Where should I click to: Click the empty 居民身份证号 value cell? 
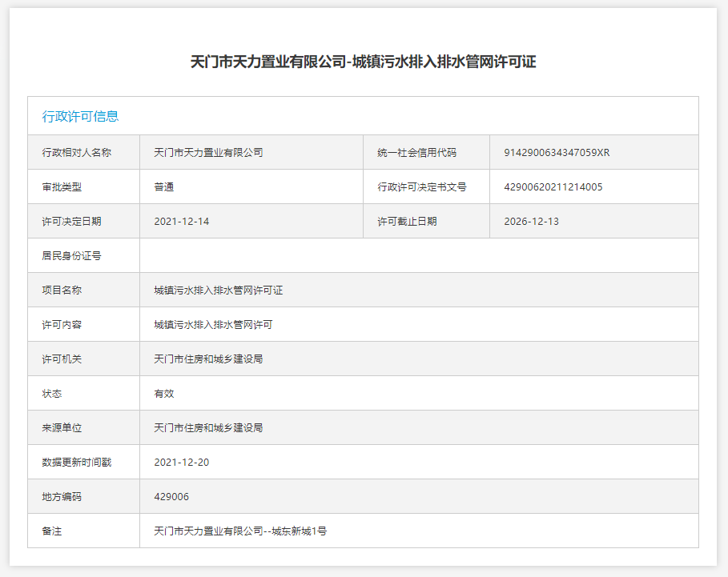(x=418, y=256)
